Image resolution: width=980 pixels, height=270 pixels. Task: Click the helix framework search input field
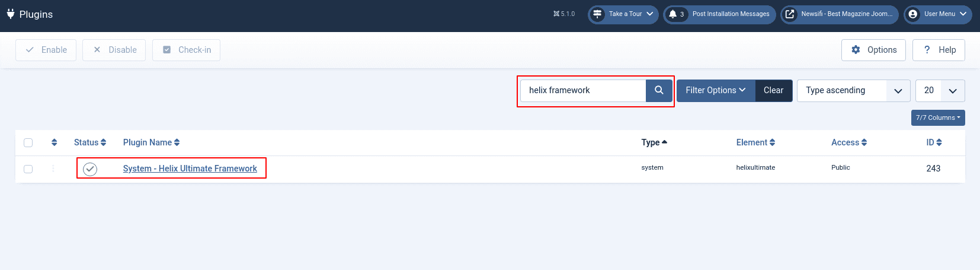click(x=583, y=90)
